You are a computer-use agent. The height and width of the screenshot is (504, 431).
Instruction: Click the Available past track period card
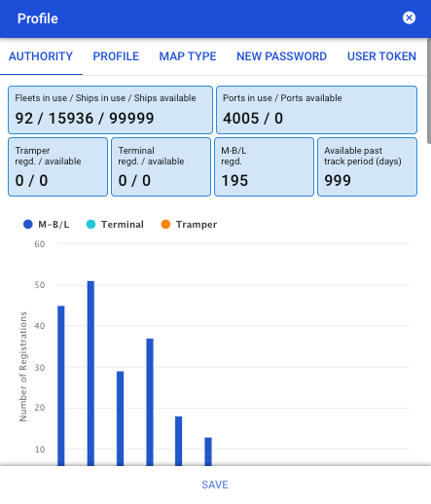[x=367, y=167]
